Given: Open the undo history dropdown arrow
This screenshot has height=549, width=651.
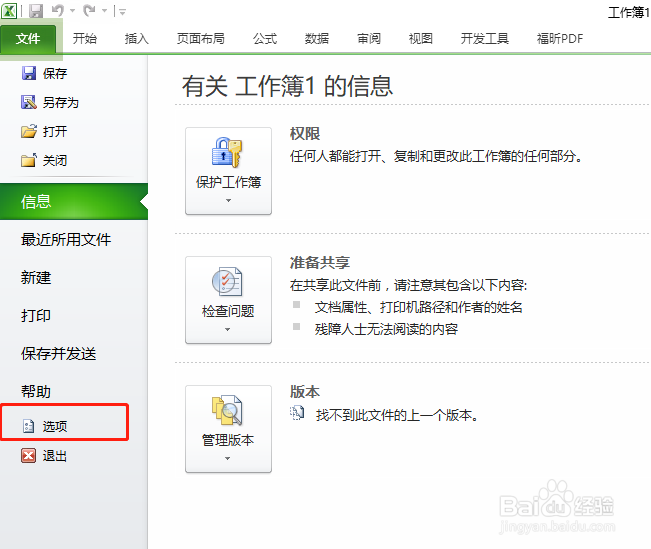Looking at the screenshot, I should pos(72,11).
